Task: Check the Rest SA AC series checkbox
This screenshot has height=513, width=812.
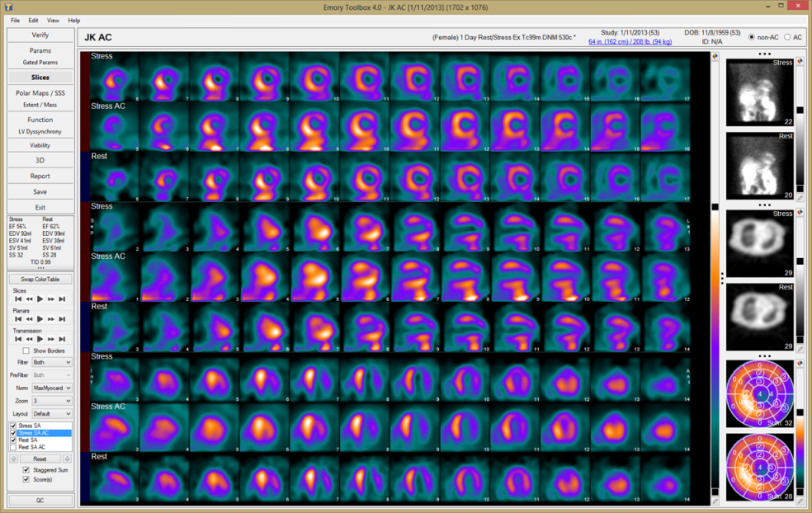Action: click(x=13, y=447)
